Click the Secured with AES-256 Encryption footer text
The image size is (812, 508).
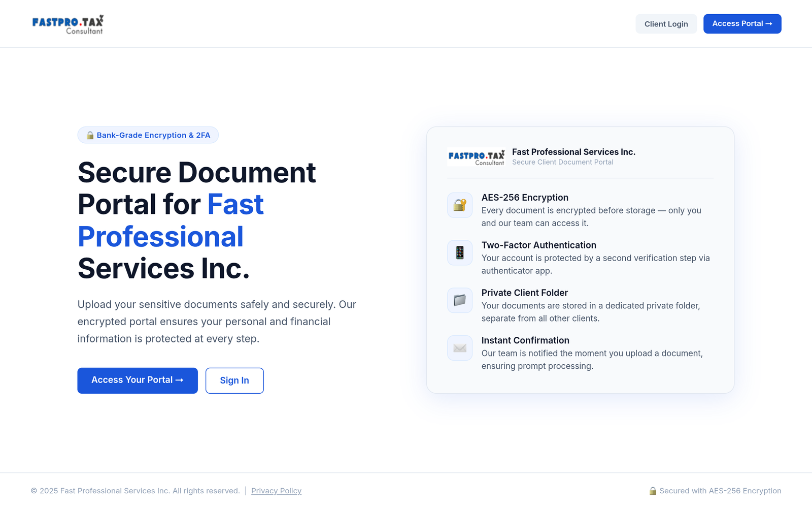[720, 491]
